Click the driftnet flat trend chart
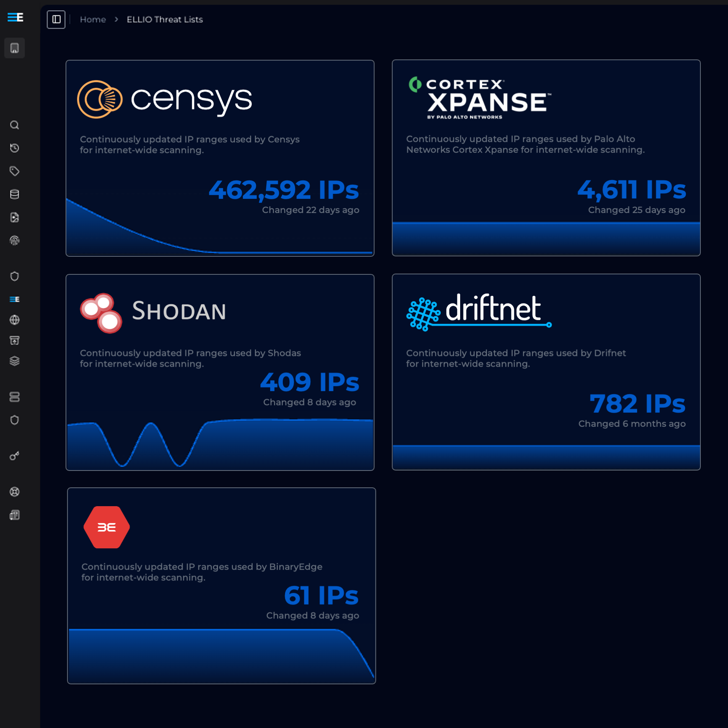 click(x=546, y=457)
